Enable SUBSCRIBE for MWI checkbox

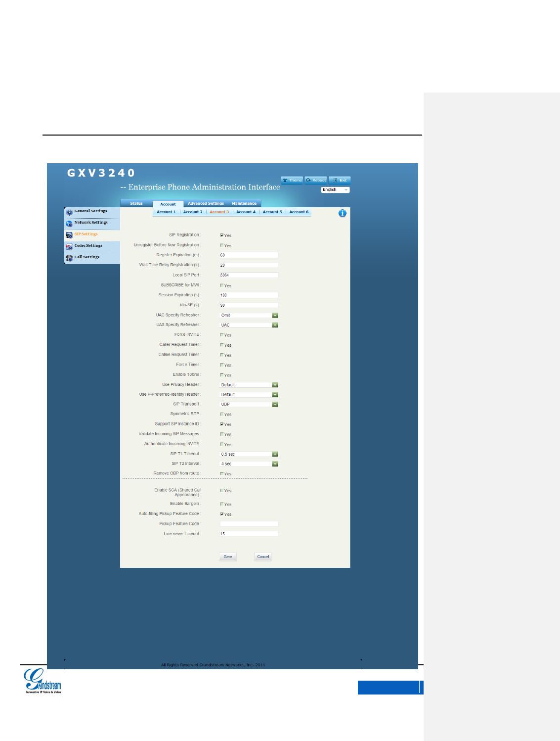point(222,285)
